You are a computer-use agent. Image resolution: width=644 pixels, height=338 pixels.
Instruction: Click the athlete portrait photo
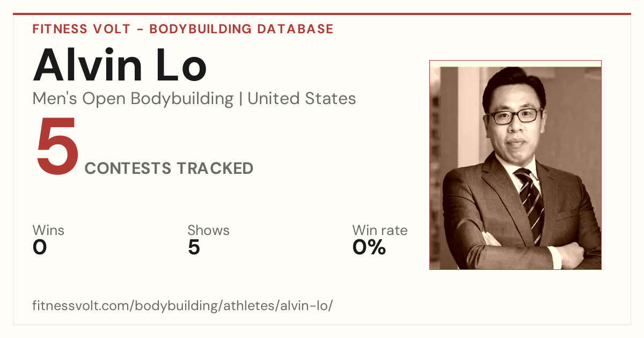tap(515, 165)
